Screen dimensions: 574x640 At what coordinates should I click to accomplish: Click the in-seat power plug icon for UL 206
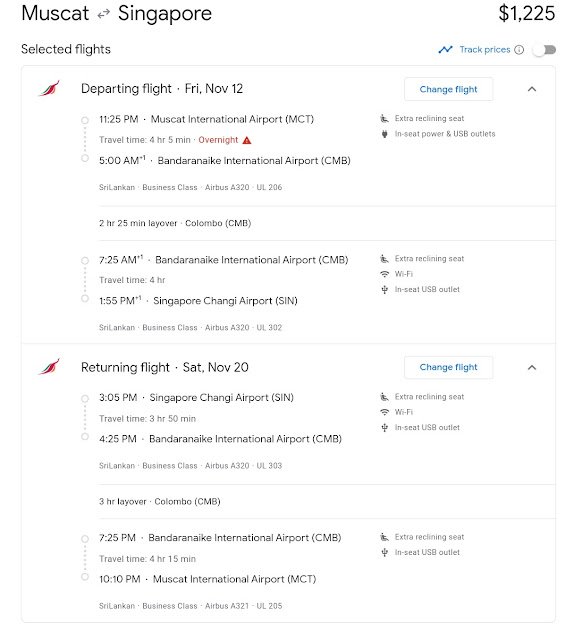point(384,134)
